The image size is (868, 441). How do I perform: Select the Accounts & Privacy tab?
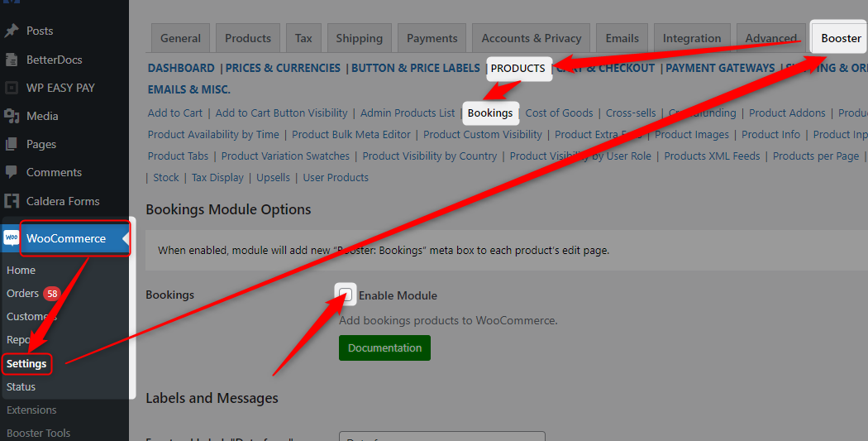[x=532, y=38]
